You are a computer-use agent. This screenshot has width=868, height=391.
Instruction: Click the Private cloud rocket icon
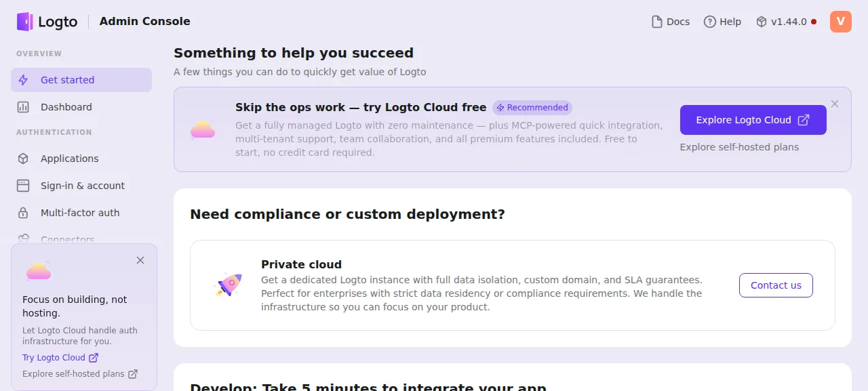pos(229,285)
